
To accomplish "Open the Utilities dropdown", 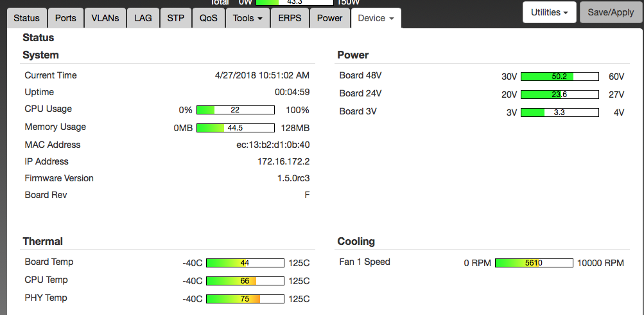I will (549, 12).
